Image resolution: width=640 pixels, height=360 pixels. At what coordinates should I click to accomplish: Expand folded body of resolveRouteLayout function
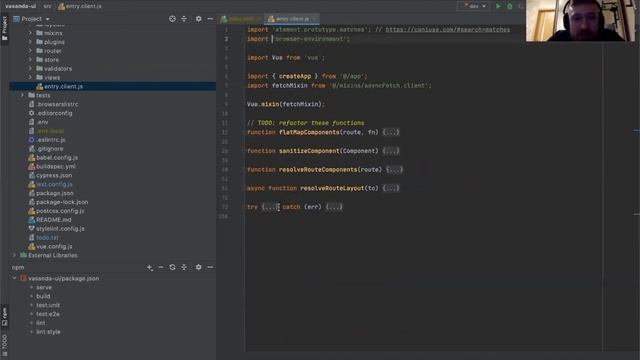[x=391, y=188]
